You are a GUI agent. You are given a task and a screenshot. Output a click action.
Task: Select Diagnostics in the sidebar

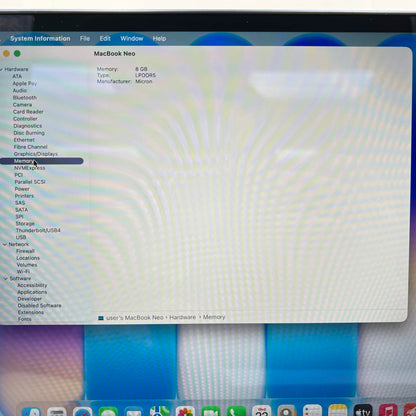27,126
